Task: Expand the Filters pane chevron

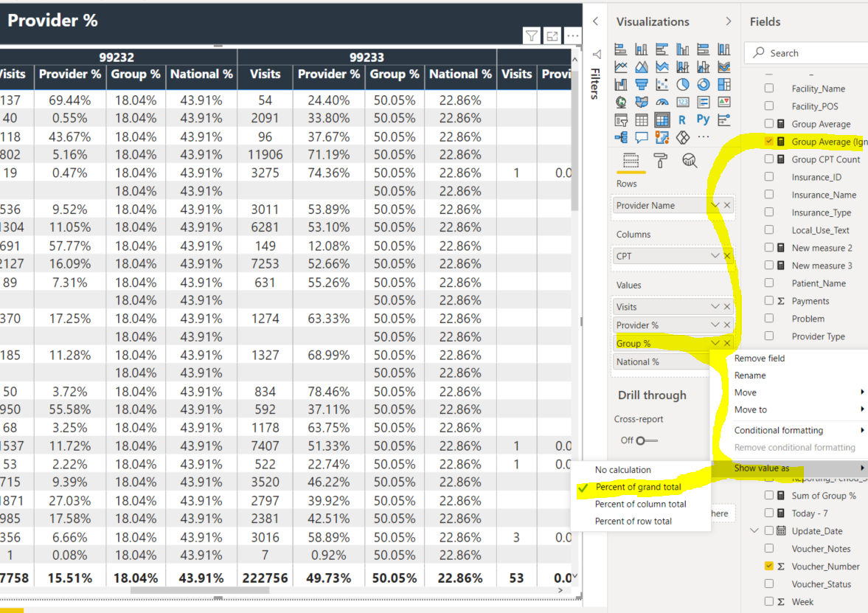Action: (596, 21)
